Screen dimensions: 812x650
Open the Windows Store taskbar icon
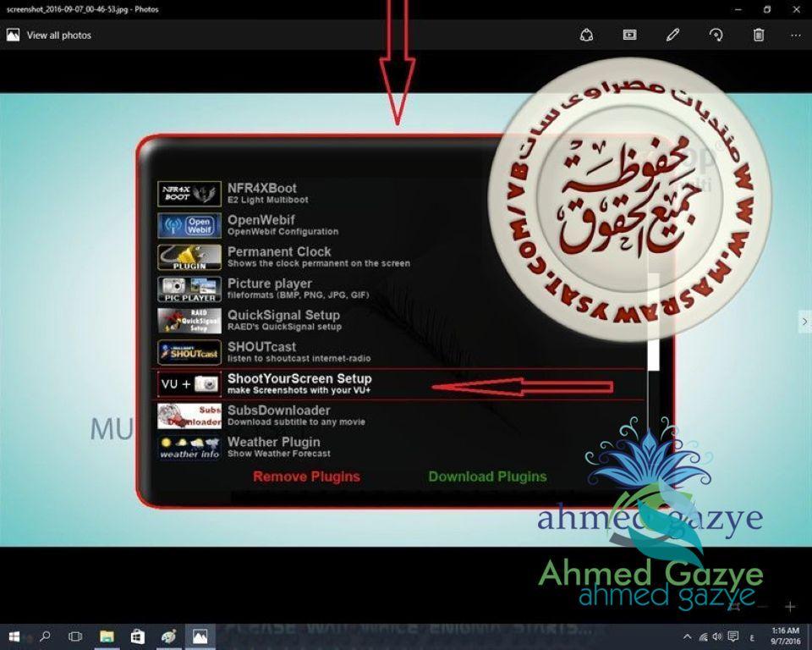point(138,636)
